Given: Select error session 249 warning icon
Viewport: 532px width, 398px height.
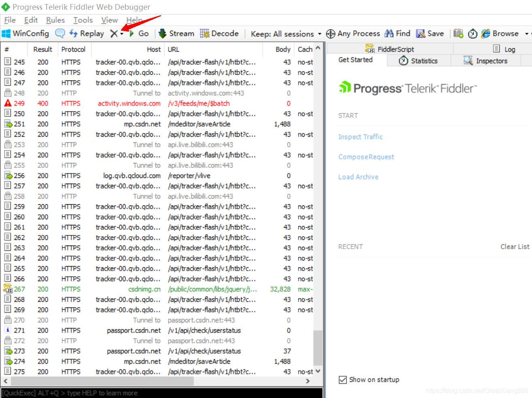Looking at the screenshot, I should [x=8, y=103].
